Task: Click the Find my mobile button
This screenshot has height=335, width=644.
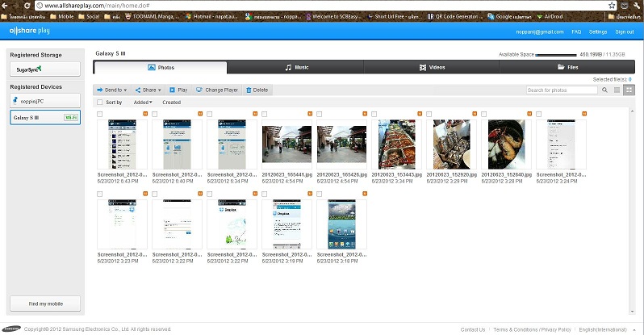Action: tap(45, 304)
